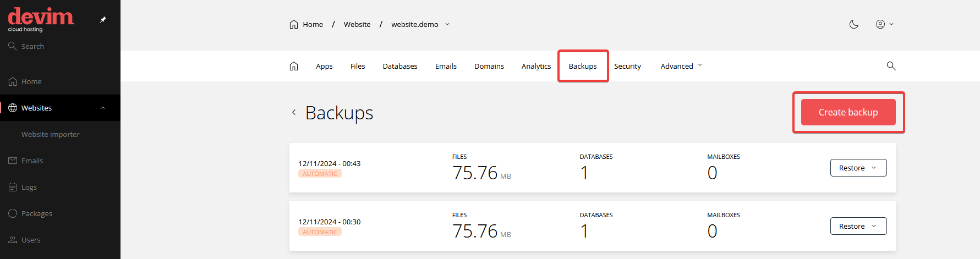Go to website dashboard home icon tab
Viewport: 980px width, 259px height.
pos(294,66)
